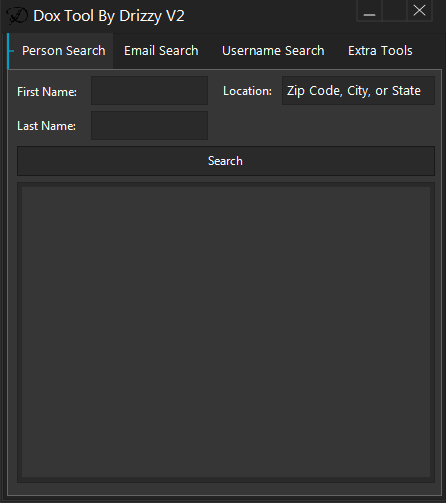This screenshot has height=504, width=446.
Task: Go to the Extra Tools tab
Action: tap(380, 51)
